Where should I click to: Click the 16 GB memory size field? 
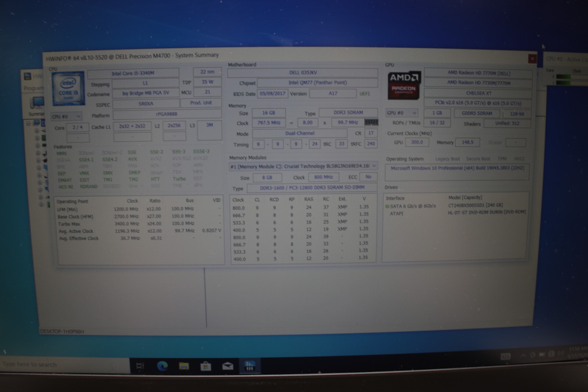coord(269,113)
